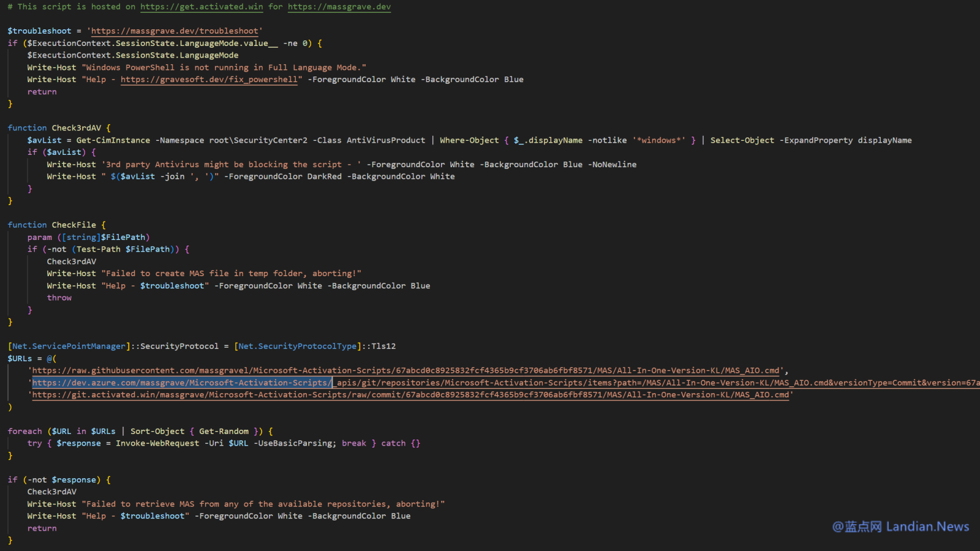Open the git.activated.win commit URL

click(410, 395)
